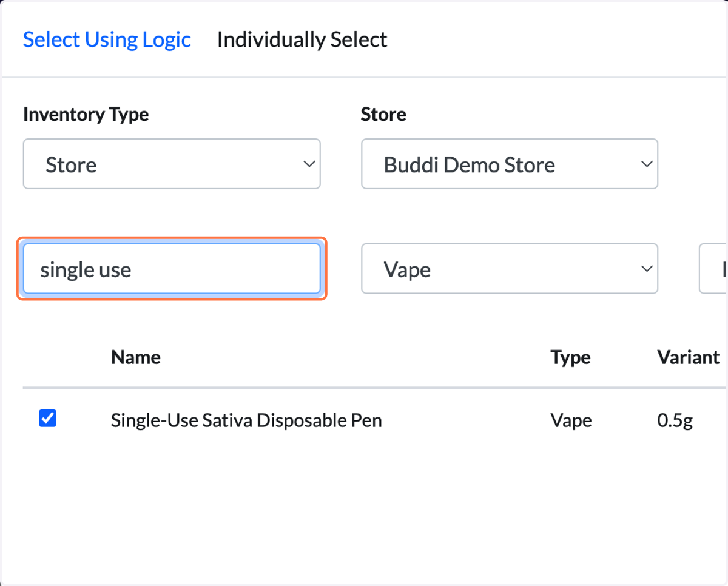Click the 'single use' search field
The width and height of the screenshot is (728, 586).
[x=172, y=269]
